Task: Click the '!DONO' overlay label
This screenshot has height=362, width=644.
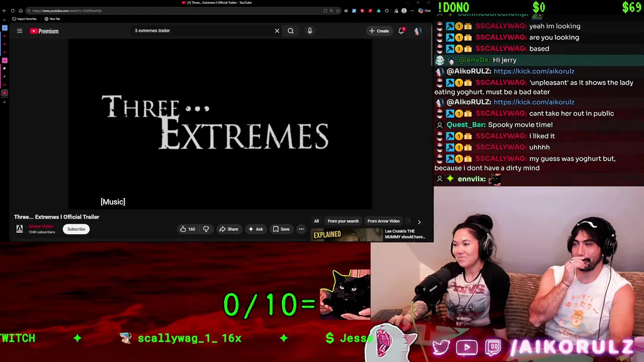Action: pos(453,7)
